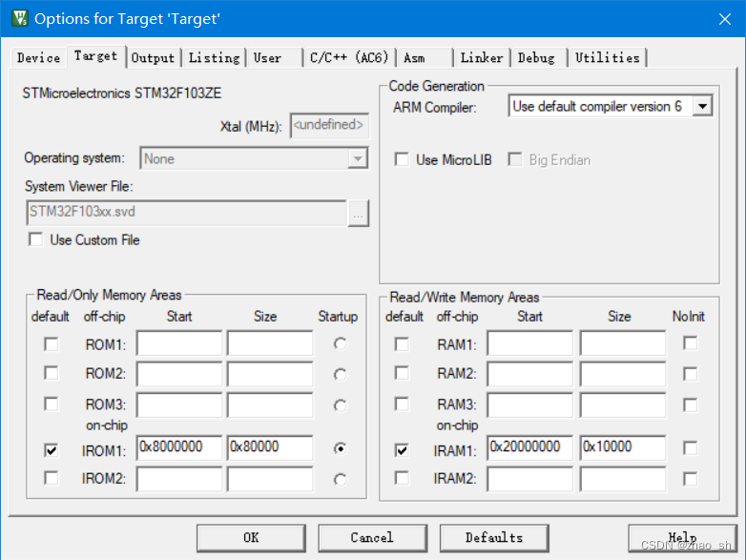Click the Keil uVision title bar icon

(19, 18)
